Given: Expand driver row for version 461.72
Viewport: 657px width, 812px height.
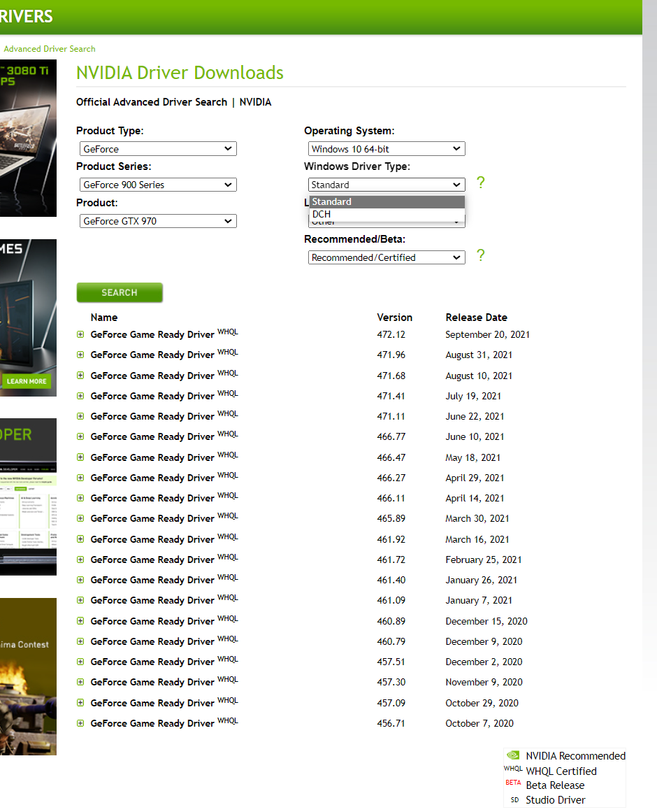Looking at the screenshot, I should [x=80, y=560].
